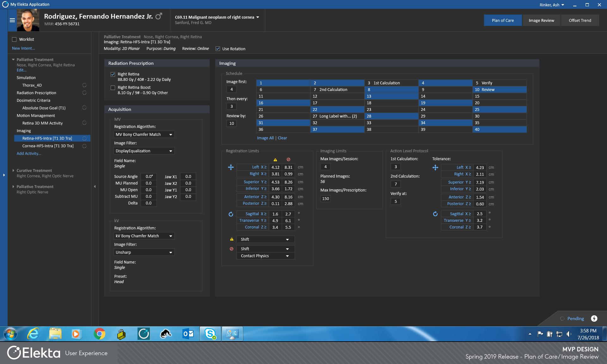607x364 pixels.
Task: Expand the Curative Treatment tree node
Action: point(13,170)
